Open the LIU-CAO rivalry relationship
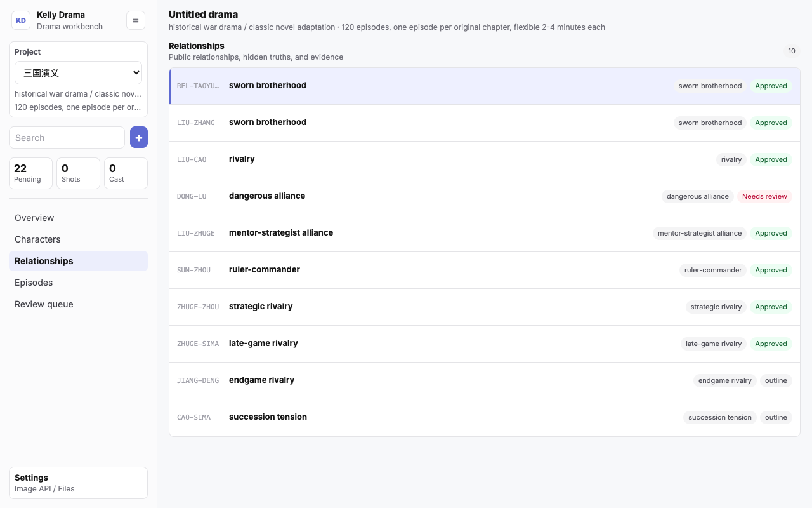 485,159
